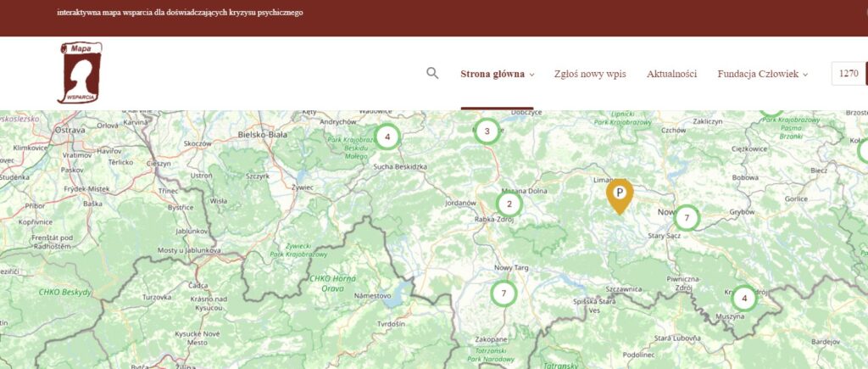This screenshot has width=868, height=369.
Task: Click the Nowy Targ label on map
Action: tap(511, 268)
